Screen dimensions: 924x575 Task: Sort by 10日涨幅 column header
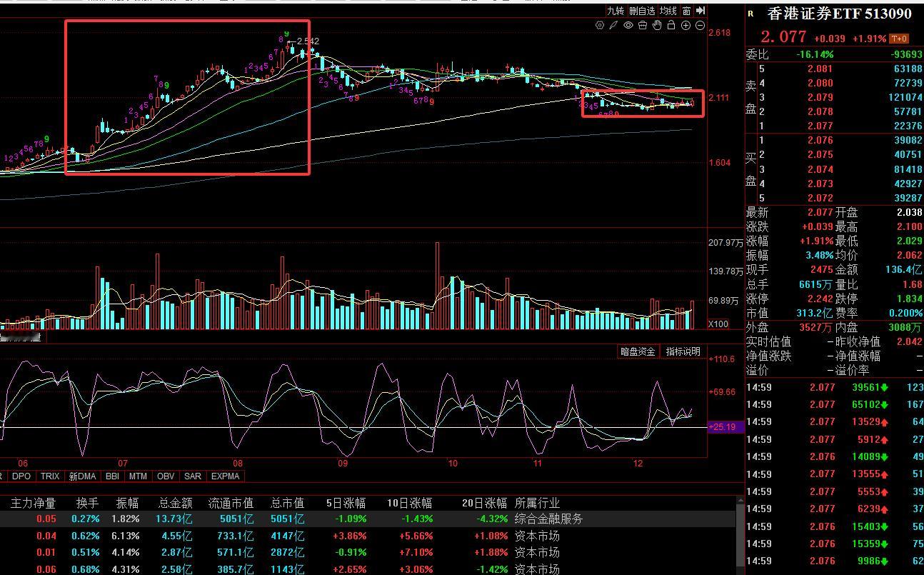tap(409, 503)
